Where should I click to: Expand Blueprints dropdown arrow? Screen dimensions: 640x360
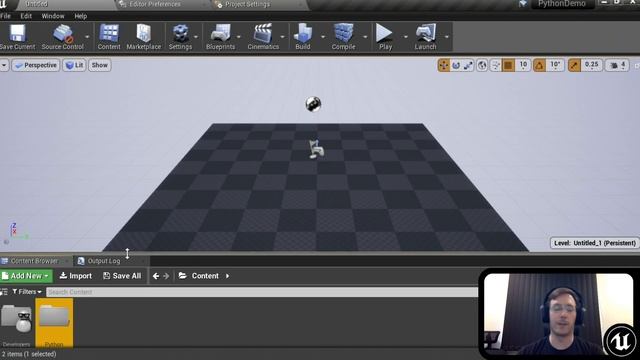pos(239,37)
